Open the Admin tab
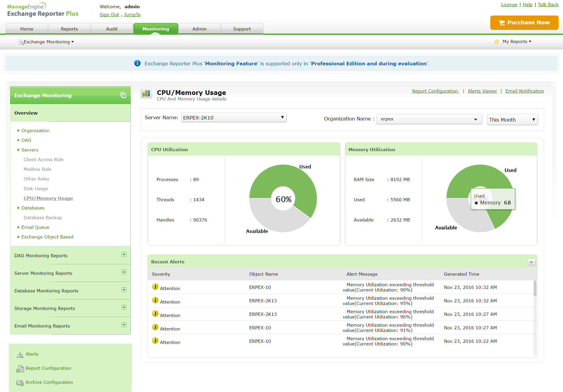The height and width of the screenshot is (392, 563). tap(199, 29)
